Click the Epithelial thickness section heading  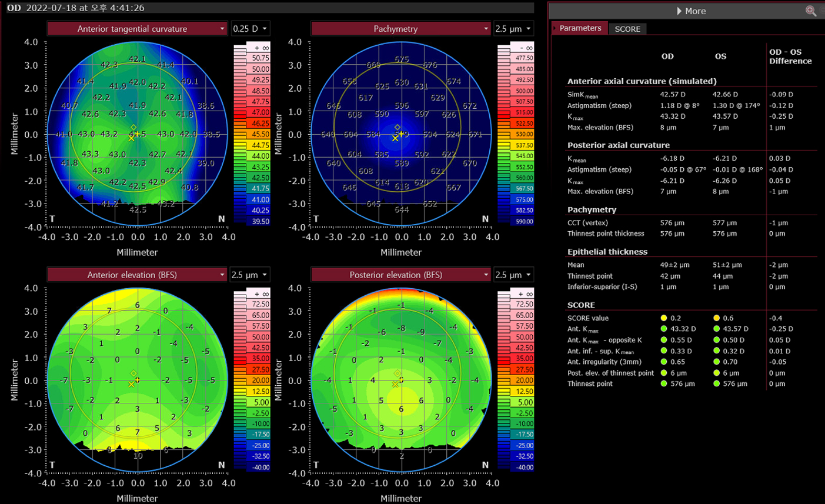pos(607,252)
